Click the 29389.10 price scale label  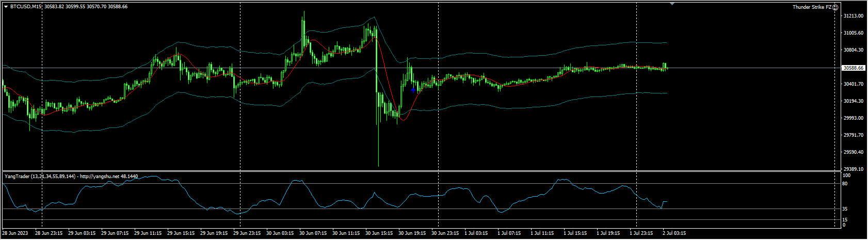coord(853,169)
